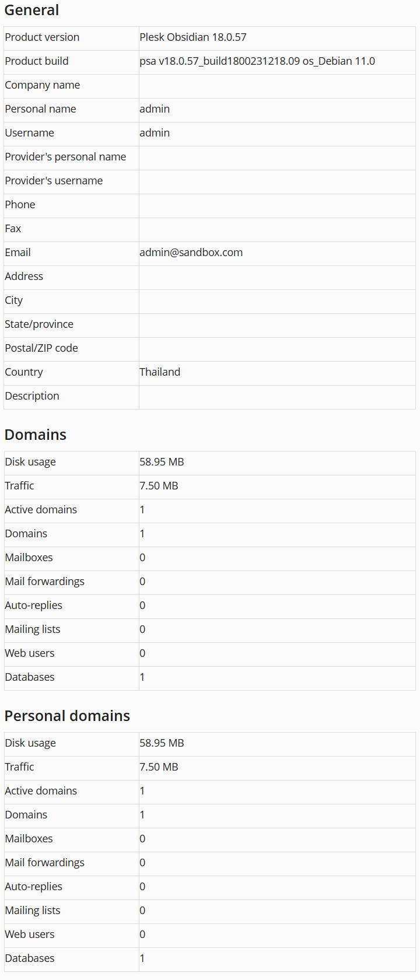Click the Provider's username label
The image size is (420, 980).
coord(54,181)
